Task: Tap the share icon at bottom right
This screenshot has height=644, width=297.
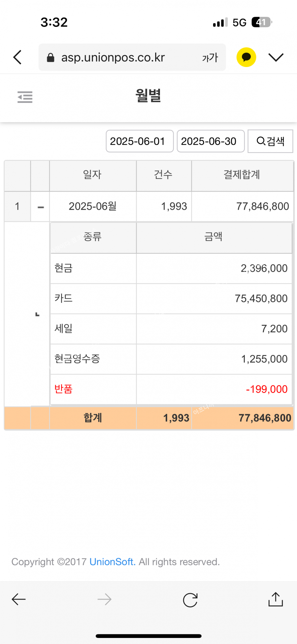Action: [275, 599]
